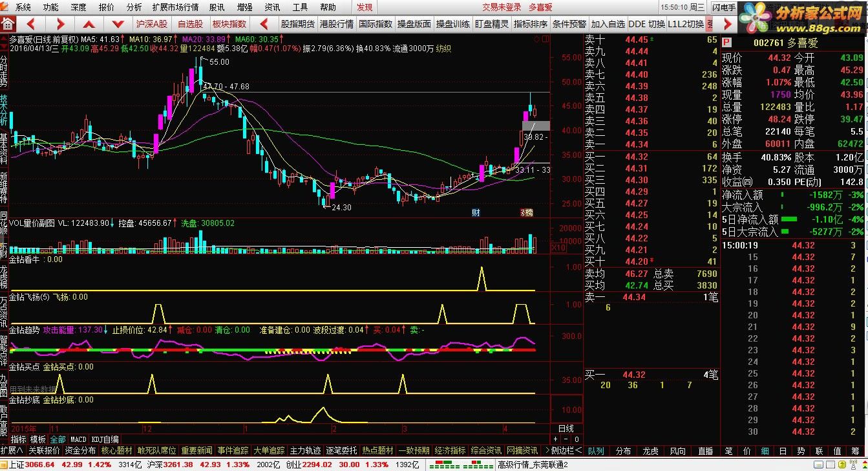Screen dimensions: 868x471
Task: Open 股指期货 from toolbar
Action: pos(297,24)
